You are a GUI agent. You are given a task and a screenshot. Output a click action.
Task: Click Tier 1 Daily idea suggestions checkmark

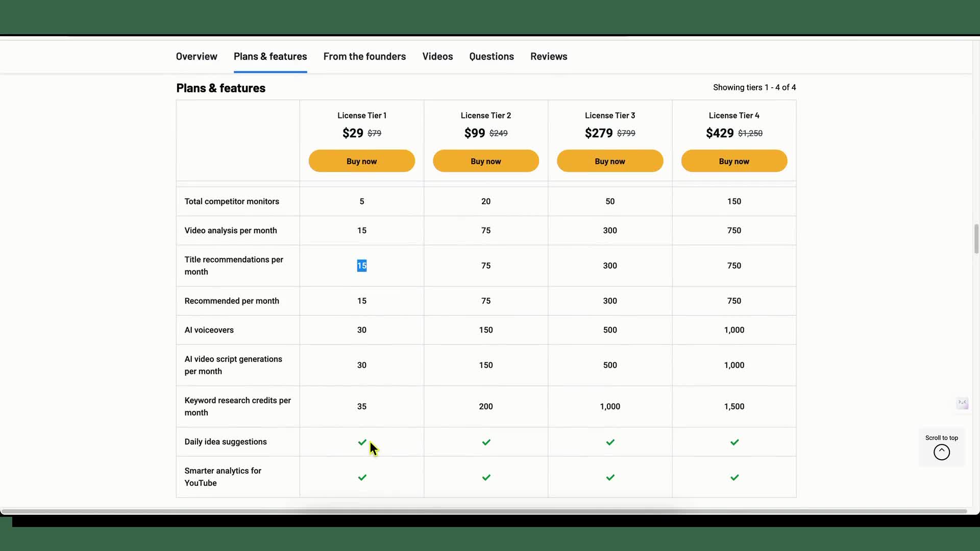point(362,442)
